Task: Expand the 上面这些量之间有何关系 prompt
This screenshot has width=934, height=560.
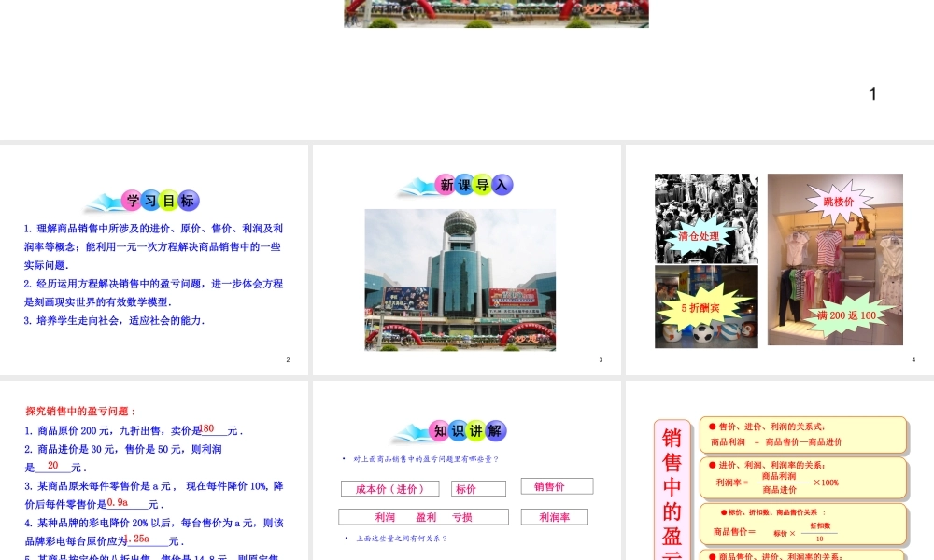Action: coord(402,538)
